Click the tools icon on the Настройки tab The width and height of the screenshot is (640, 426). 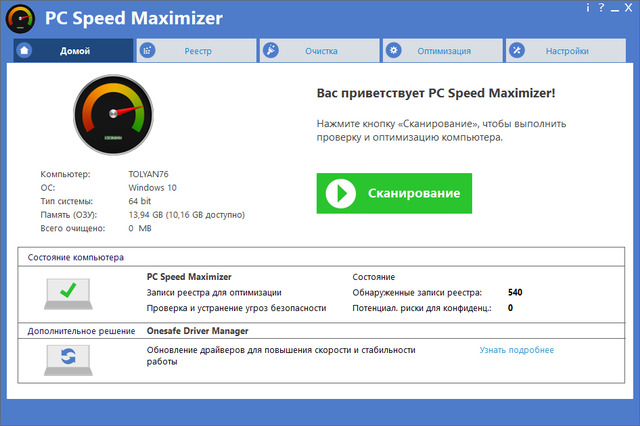pos(517,50)
